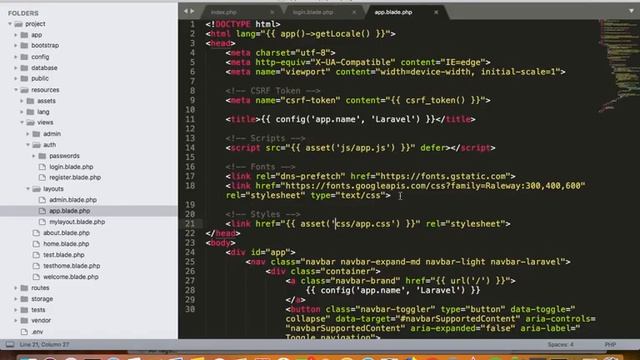This screenshot has height=360, width=640.
Task: Click the .env file icon
Action: pos(24,332)
